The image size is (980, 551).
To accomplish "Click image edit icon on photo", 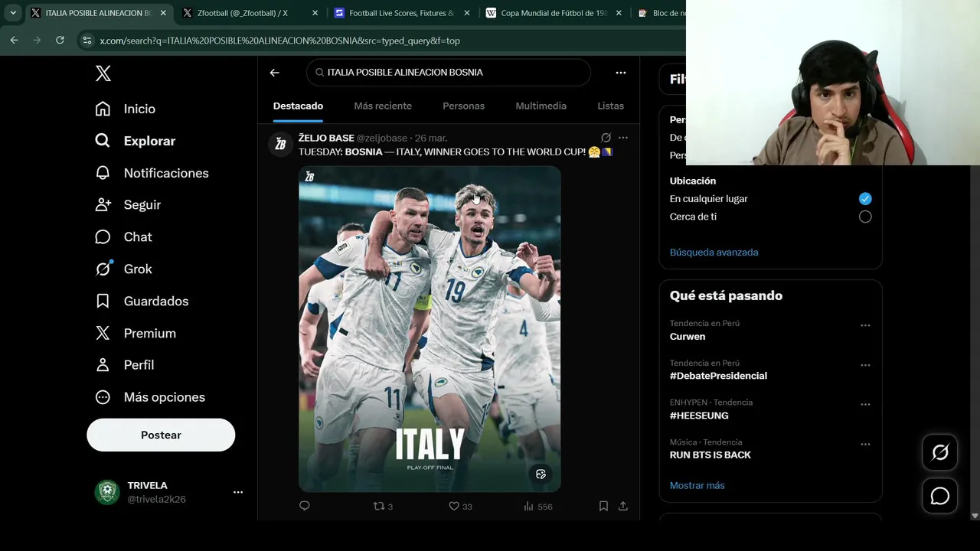I will click(x=541, y=474).
